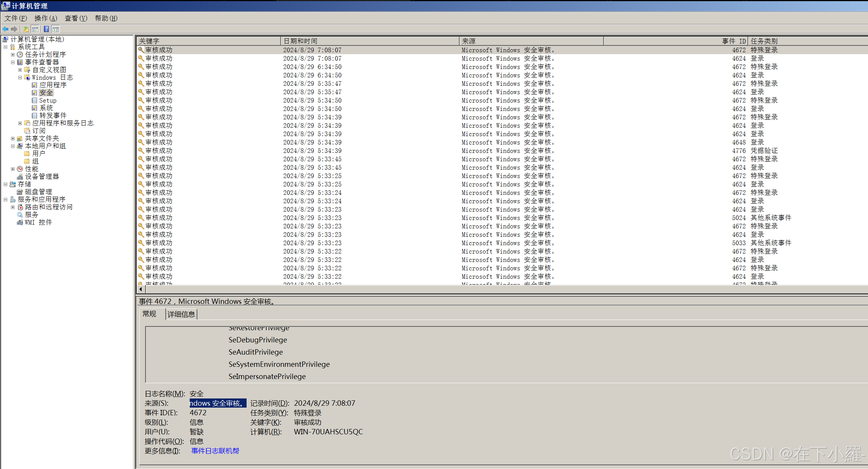This screenshot has height=469, width=868.
Task: Expand the 应用程序和服务日志 tree node
Action: (20, 123)
